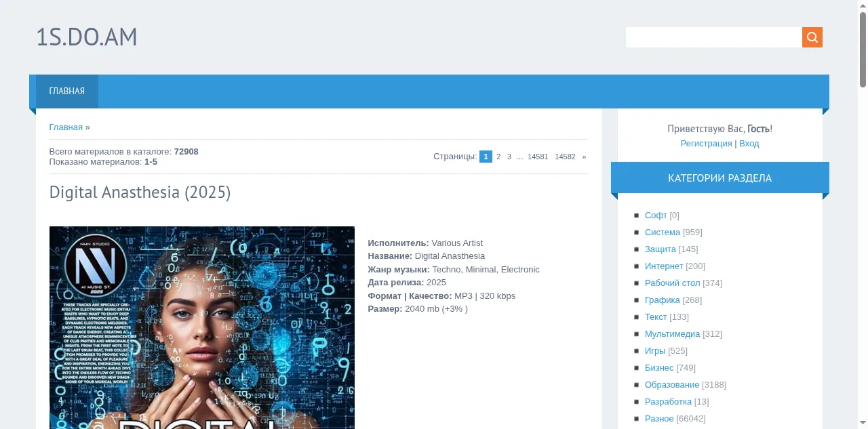The height and width of the screenshot is (429, 868).
Task: Click the page vertical scrollbar thumb
Action: (863, 49)
